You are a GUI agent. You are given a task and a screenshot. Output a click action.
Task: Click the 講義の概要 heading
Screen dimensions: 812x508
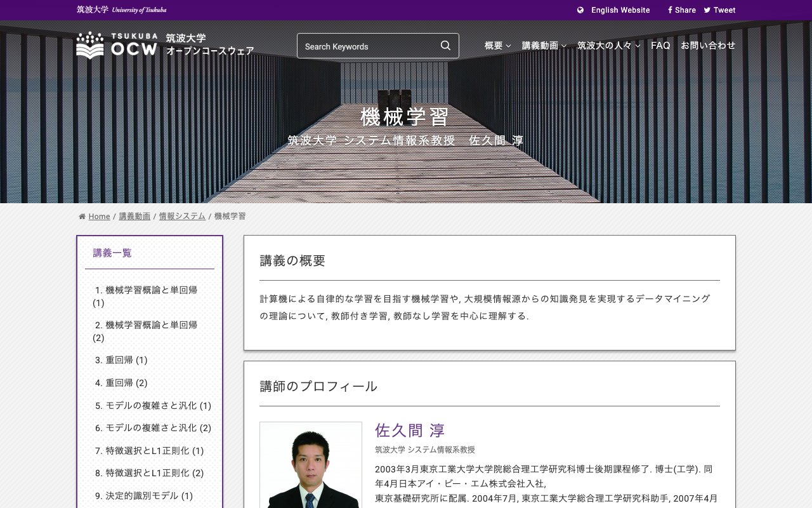pyautogui.click(x=292, y=260)
